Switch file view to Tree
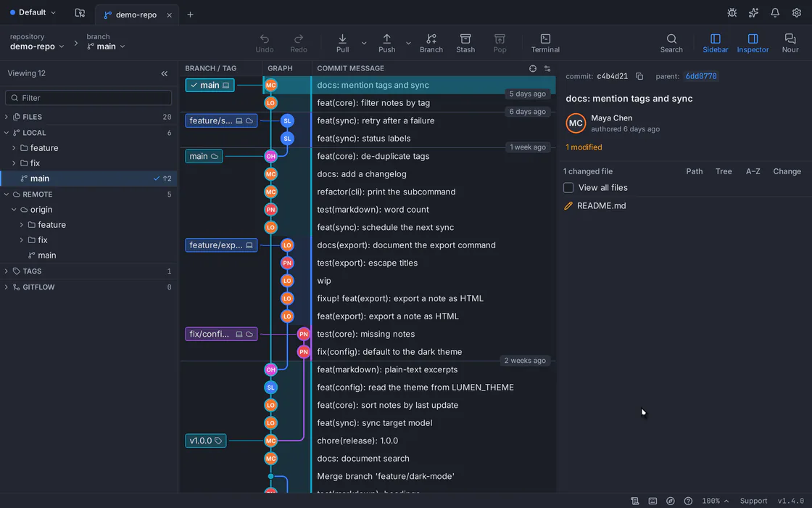 [724, 171]
